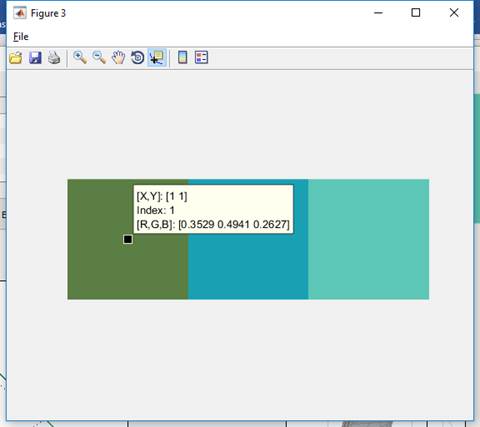Toggle the Data Cursor tool
480x427 pixels.
tap(157, 58)
